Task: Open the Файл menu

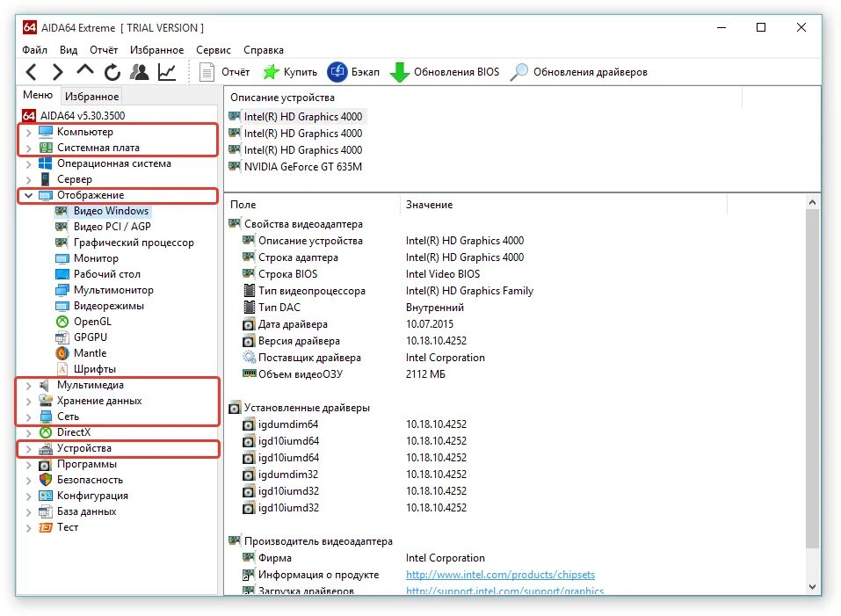Action: coord(34,50)
